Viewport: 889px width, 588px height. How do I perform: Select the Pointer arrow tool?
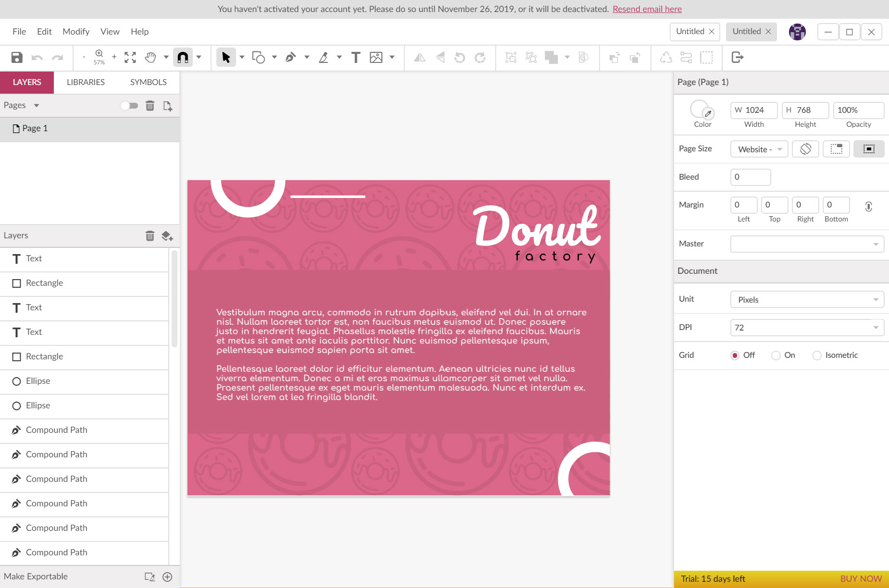click(225, 58)
